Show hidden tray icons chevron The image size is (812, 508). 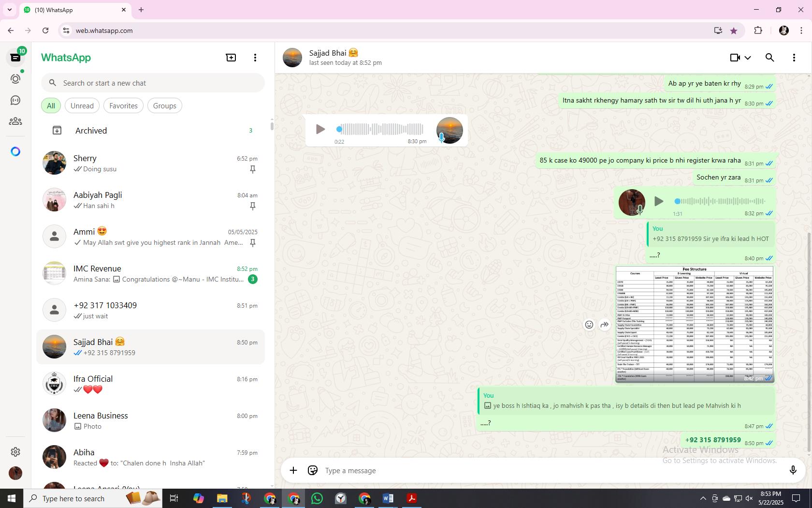pos(703,498)
